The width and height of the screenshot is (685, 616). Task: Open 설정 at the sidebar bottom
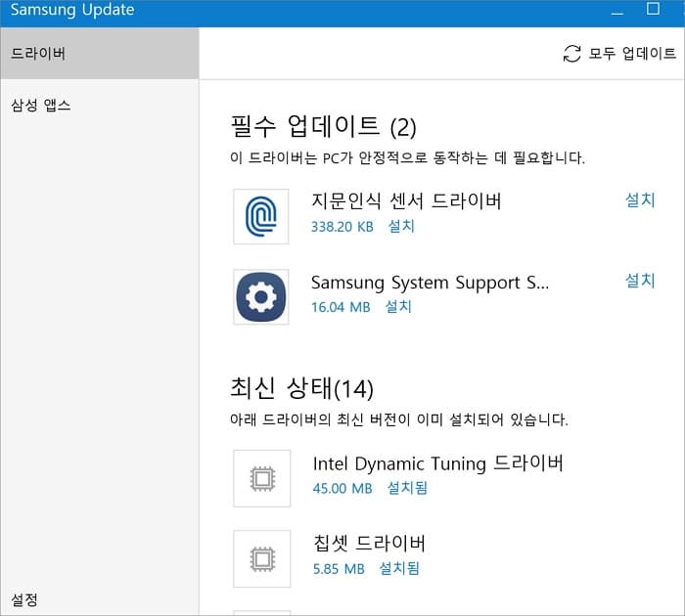click(x=24, y=599)
